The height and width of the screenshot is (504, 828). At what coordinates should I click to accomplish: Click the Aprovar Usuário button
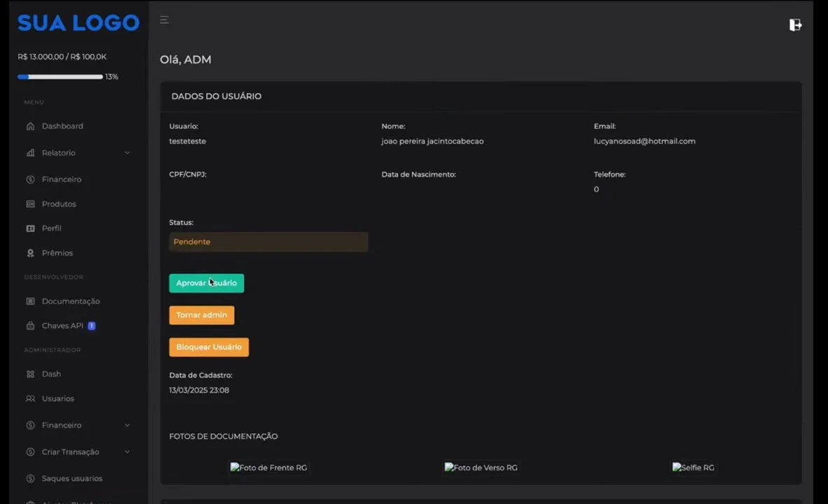pyautogui.click(x=207, y=283)
